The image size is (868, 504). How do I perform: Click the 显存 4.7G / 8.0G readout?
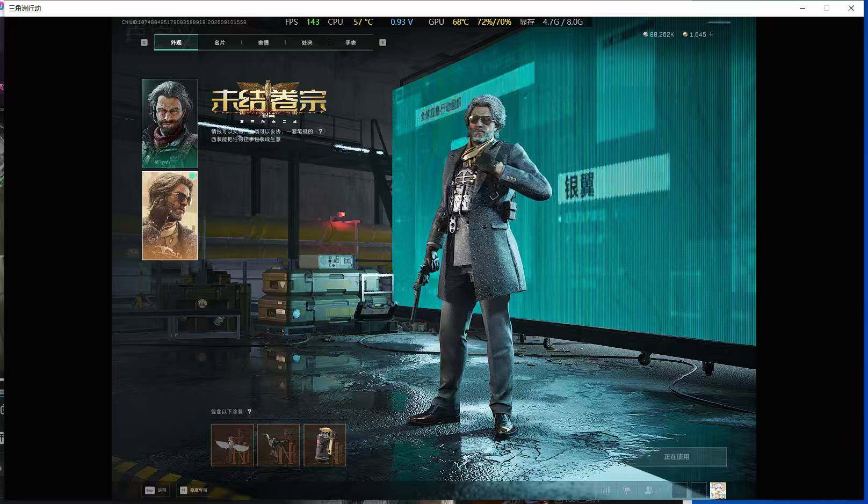coord(551,22)
